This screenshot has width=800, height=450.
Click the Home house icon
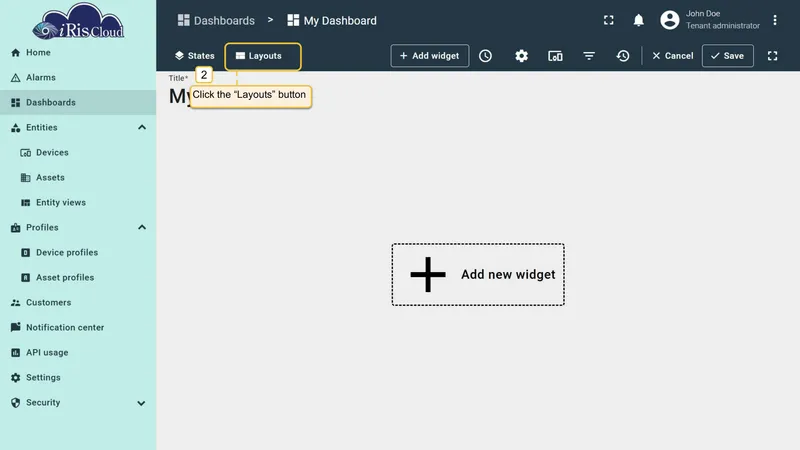point(15,53)
